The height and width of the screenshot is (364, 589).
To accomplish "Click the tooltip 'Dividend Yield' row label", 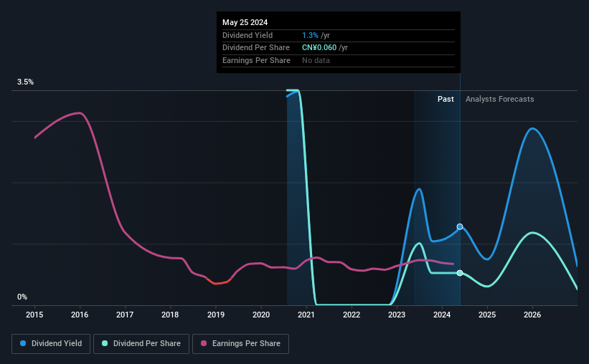I will [x=248, y=35].
